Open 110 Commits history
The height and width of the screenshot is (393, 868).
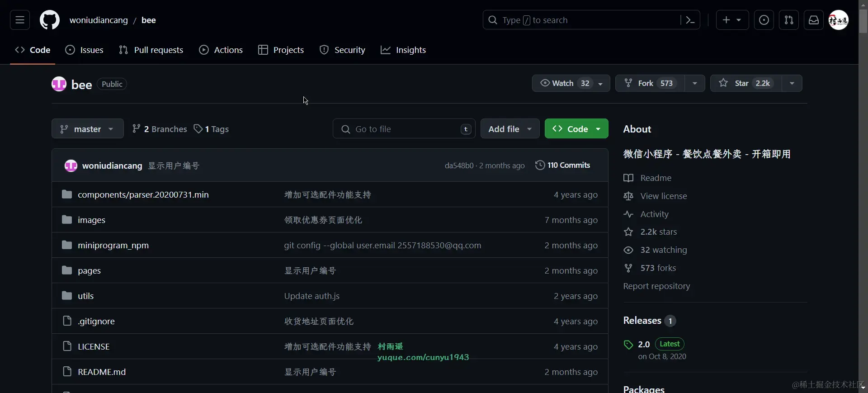pyautogui.click(x=563, y=165)
